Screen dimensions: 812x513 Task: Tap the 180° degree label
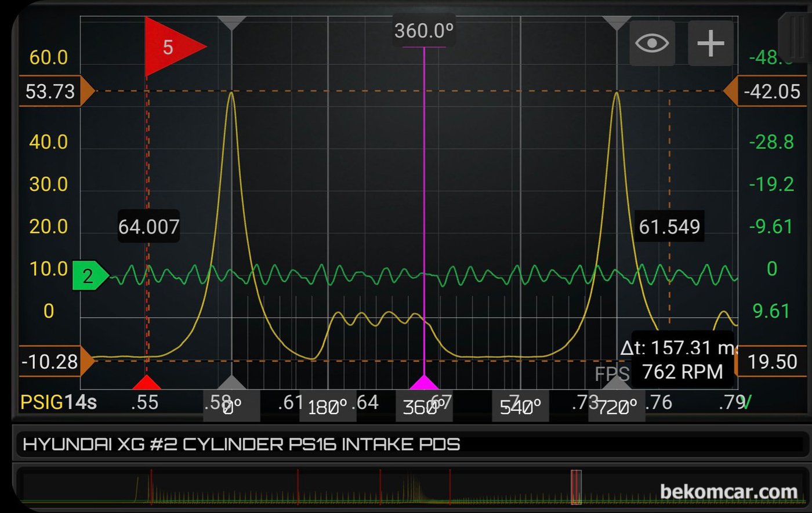pos(328,408)
